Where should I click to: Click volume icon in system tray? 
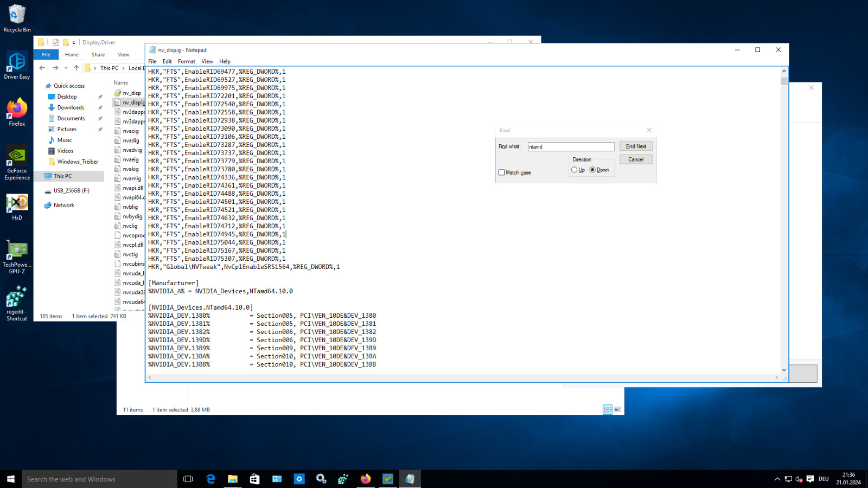click(x=799, y=479)
